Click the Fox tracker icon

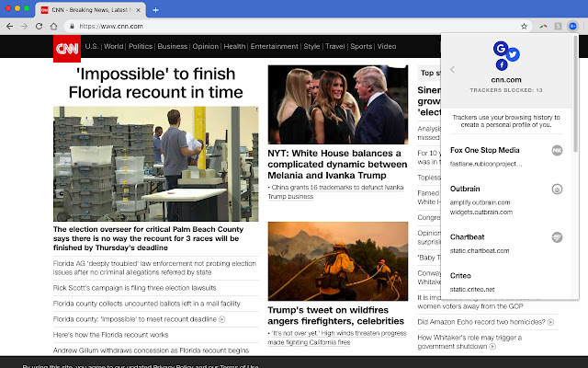[557, 150]
